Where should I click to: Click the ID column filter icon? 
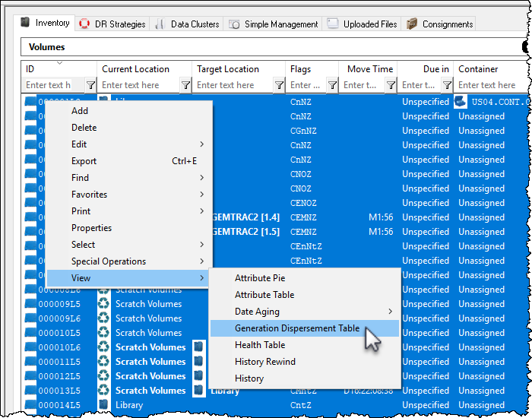click(90, 85)
